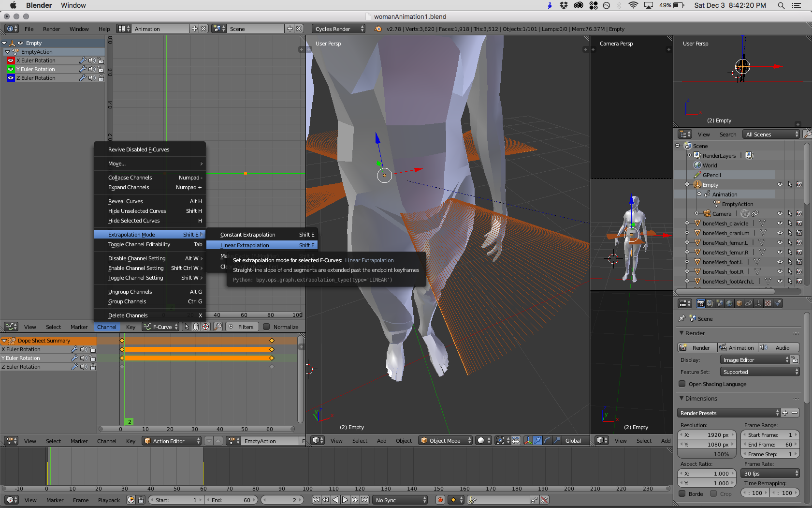Image resolution: width=812 pixels, height=508 pixels.
Task: Toggle visibility of X Euler Rotation curve
Action: point(11,60)
